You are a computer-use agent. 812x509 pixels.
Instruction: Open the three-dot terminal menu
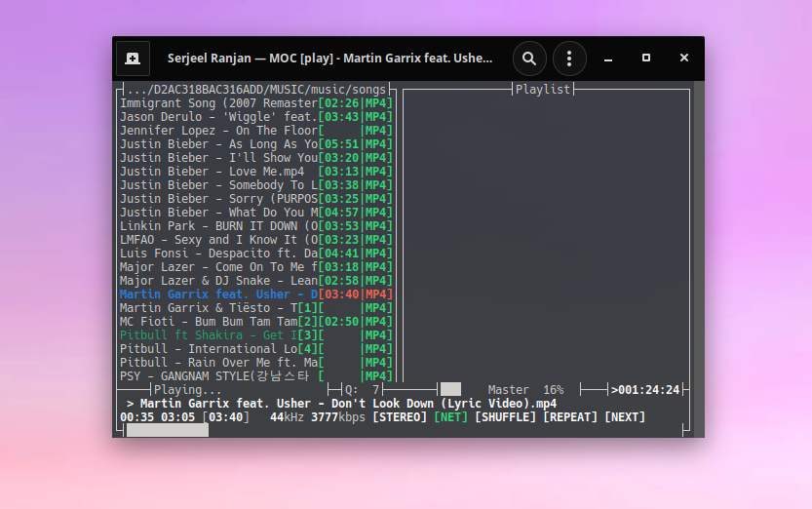tap(569, 58)
